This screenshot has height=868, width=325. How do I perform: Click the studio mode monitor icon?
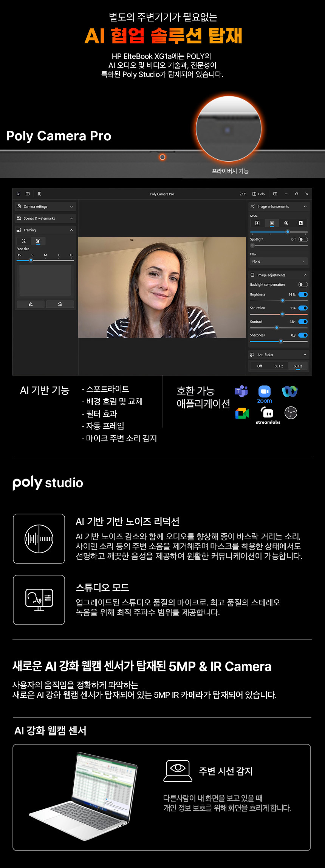pos(39,600)
